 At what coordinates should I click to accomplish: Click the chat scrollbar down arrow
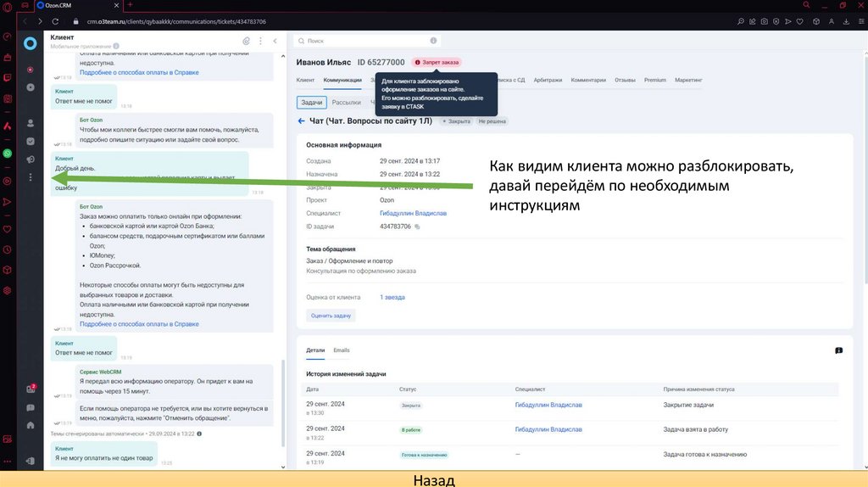tap(283, 467)
